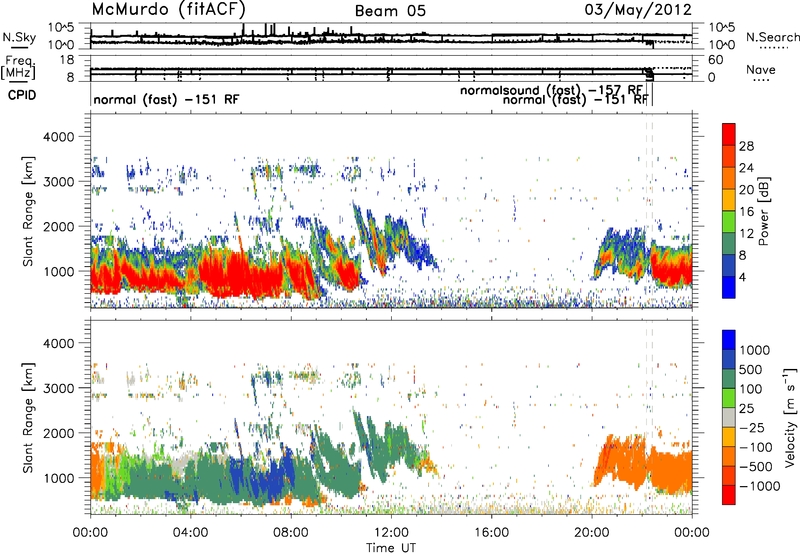This screenshot has height=554, width=800.
Task: Click the gray segment of velocity colorbar
Action: point(729,417)
